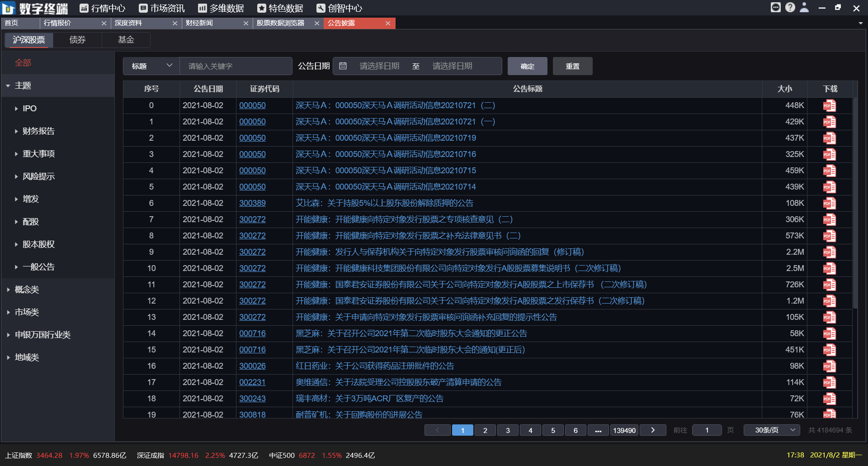Open the 30条/页 page size dropdown

click(x=771, y=430)
